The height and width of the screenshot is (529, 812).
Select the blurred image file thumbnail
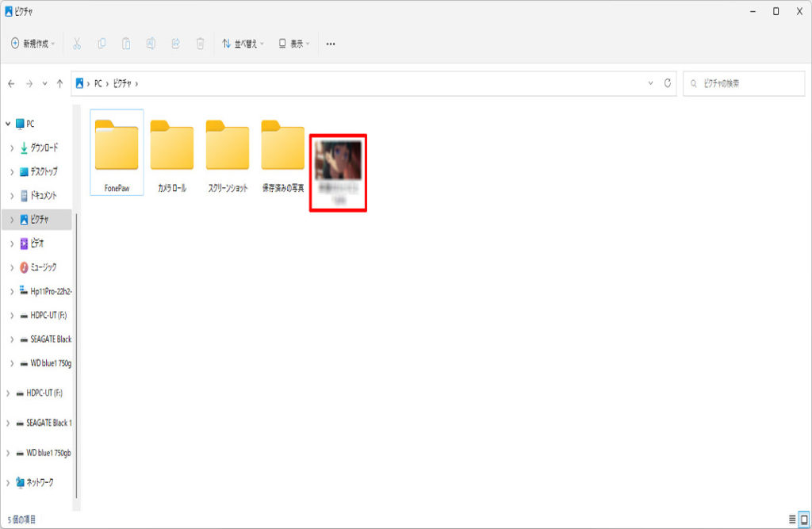[x=338, y=160]
